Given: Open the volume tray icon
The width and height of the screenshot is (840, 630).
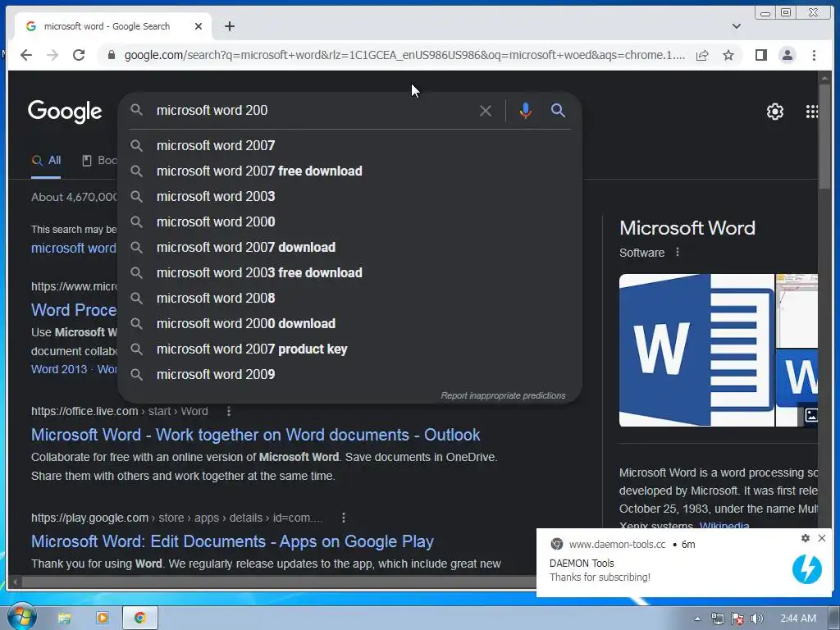Looking at the screenshot, I should pos(756,619).
